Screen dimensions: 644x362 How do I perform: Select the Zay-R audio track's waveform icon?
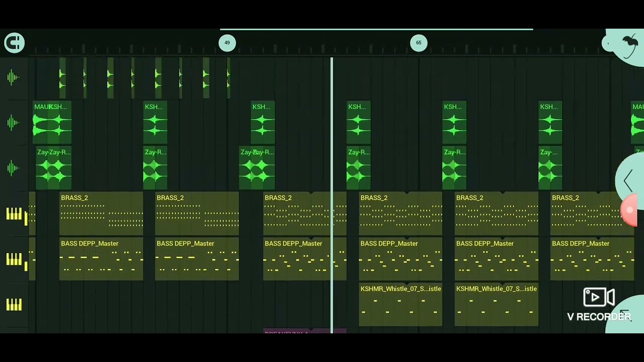pos(14,168)
